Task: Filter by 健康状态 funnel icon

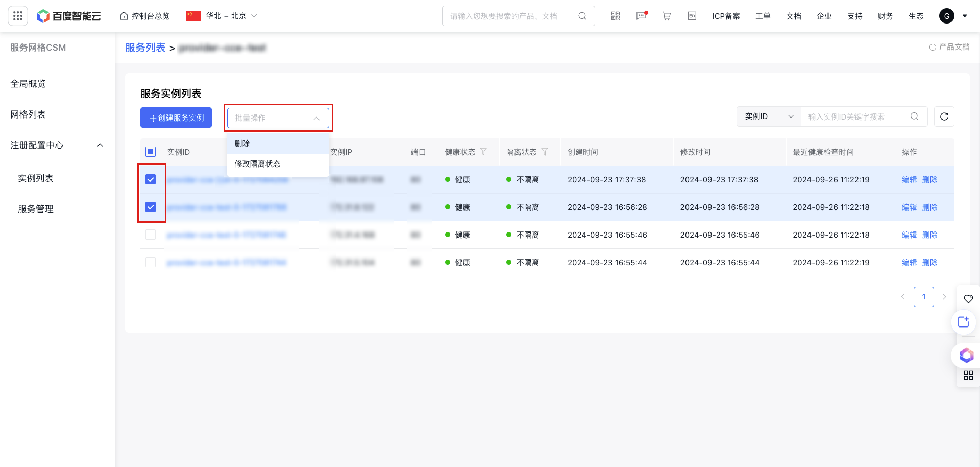Action: pyautogui.click(x=483, y=152)
